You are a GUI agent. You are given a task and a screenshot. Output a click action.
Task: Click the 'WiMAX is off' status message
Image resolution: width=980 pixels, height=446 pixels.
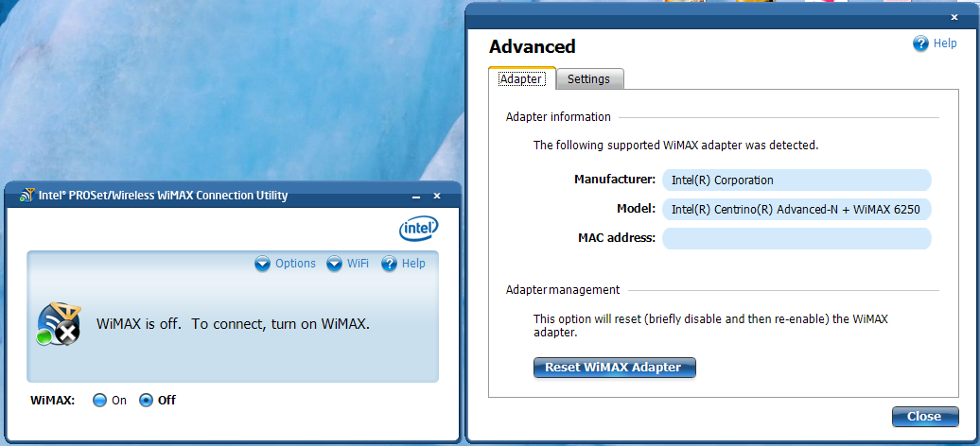click(x=233, y=324)
